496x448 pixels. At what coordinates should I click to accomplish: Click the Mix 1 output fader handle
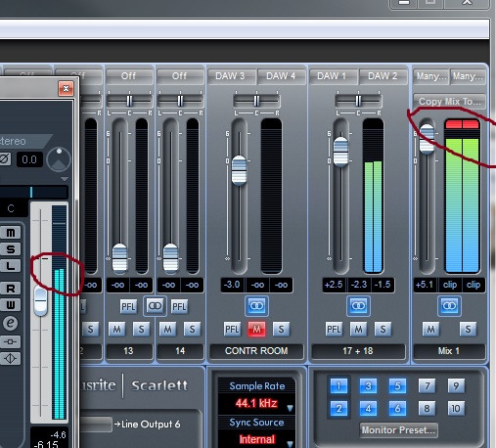click(427, 139)
